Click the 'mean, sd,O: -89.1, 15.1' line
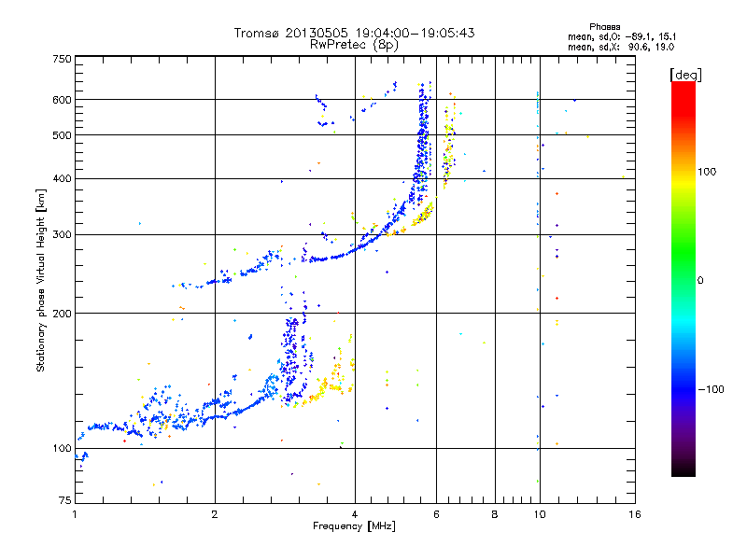 point(622,36)
